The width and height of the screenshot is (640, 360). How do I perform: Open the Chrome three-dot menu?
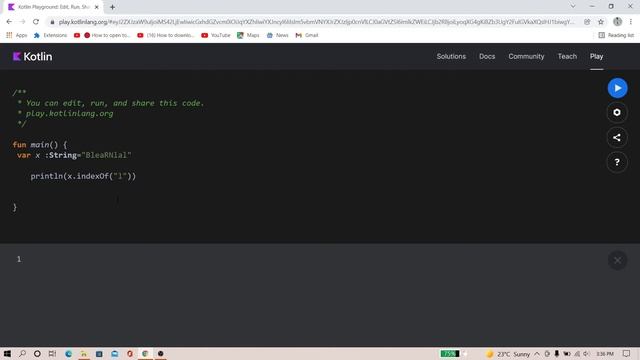coord(631,22)
